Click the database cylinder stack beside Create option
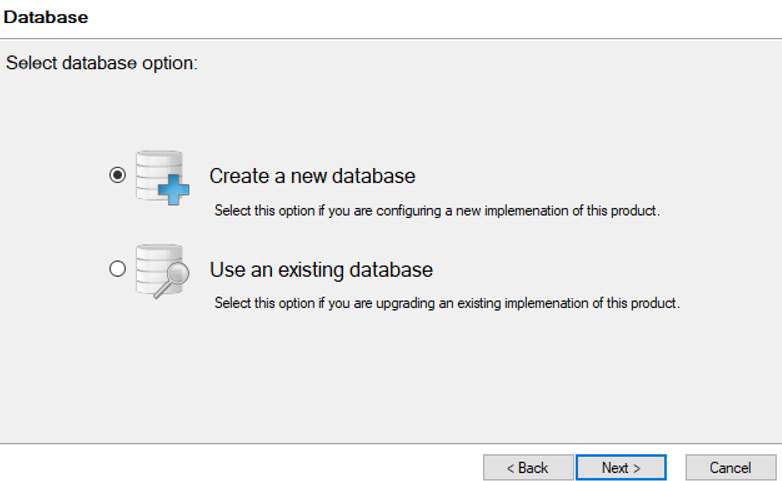Viewport: 782px width, 481px height. click(x=155, y=170)
